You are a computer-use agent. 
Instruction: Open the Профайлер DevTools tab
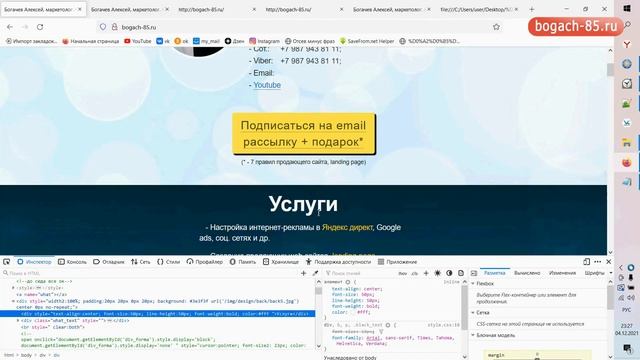tap(204, 262)
